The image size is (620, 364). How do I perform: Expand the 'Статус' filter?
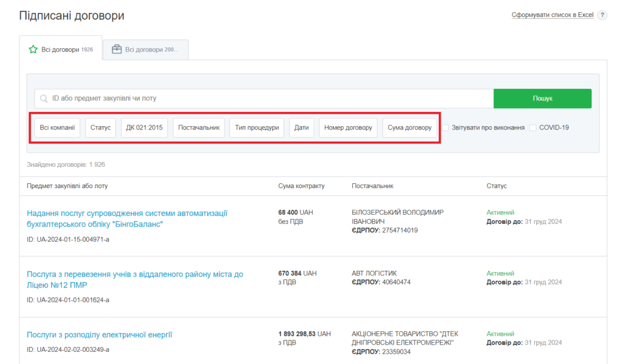coord(101,128)
